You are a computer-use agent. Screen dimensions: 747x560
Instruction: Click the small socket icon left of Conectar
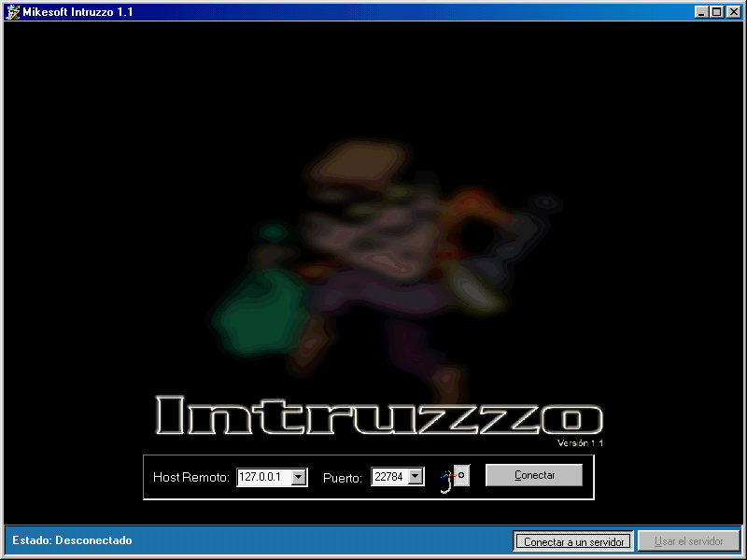pos(462,473)
